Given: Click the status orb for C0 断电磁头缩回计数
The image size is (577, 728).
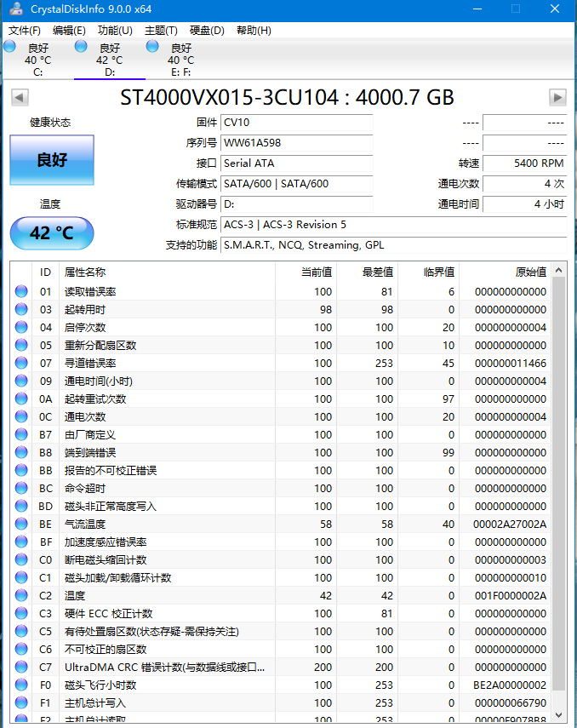Looking at the screenshot, I should [21, 559].
